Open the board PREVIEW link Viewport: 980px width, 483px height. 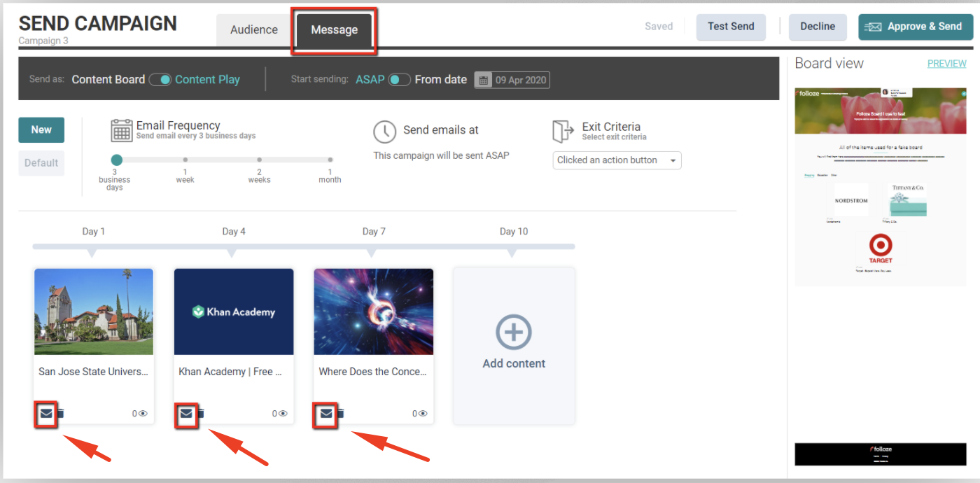pos(946,64)
